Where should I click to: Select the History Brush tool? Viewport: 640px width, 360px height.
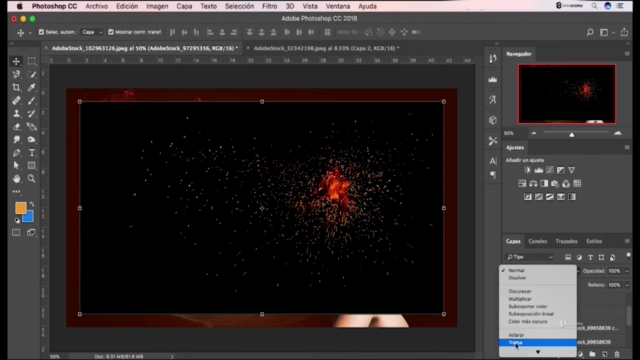click(x=31, y=113)
